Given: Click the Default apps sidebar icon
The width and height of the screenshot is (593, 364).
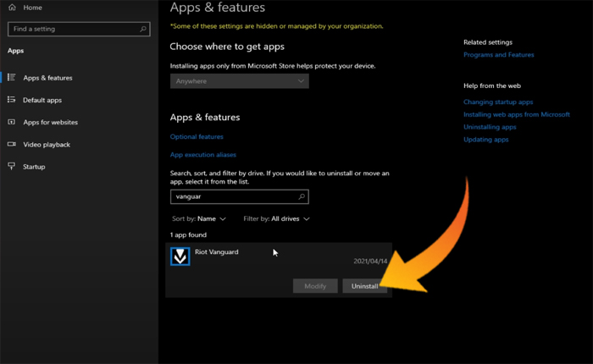Looking at the screenshot, I should pos(12,100).
